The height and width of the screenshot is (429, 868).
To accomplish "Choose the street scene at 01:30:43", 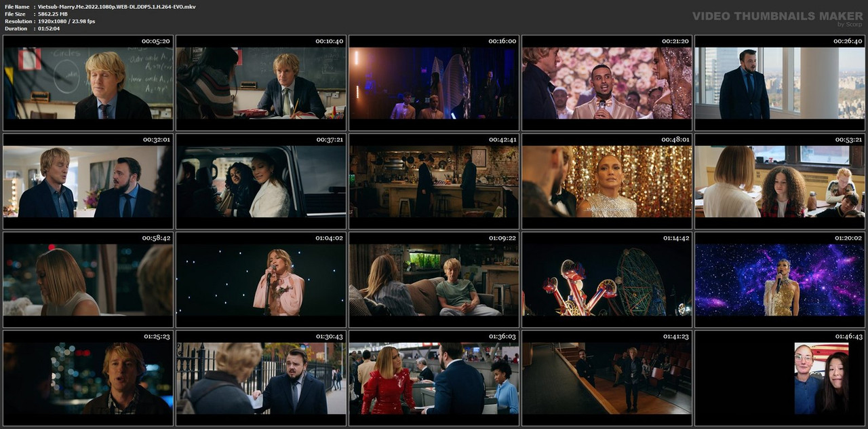I will click(x=261, y=378).
